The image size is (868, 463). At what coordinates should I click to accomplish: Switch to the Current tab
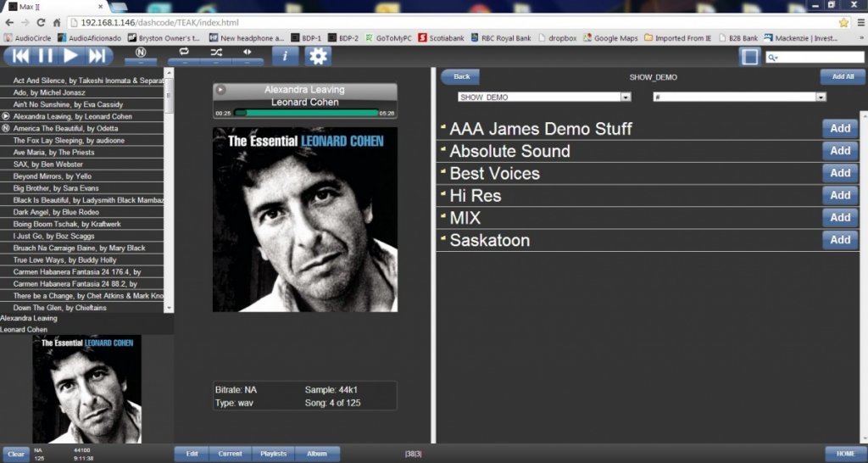click(x=231, y=454)
